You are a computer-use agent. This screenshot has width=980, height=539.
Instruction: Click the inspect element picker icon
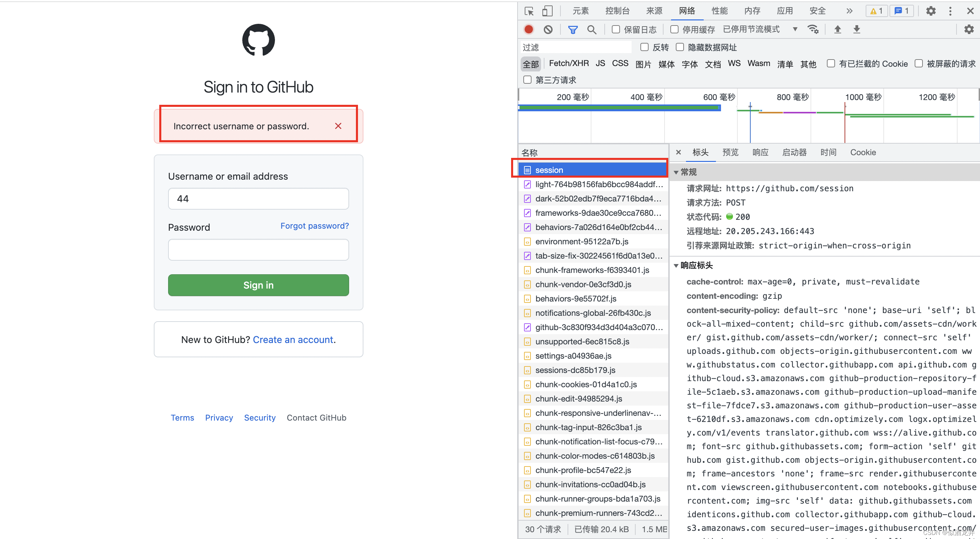529,11
